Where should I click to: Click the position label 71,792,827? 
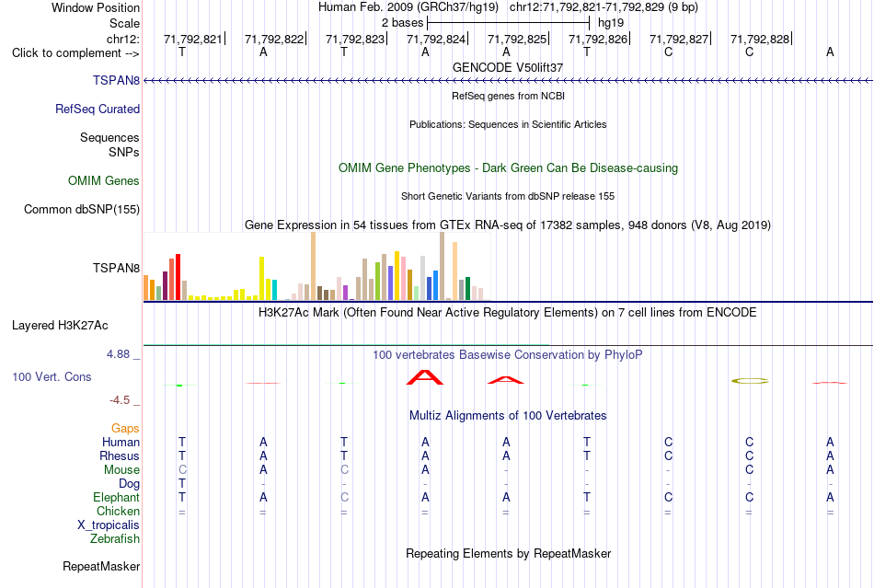tap(679, 39)
